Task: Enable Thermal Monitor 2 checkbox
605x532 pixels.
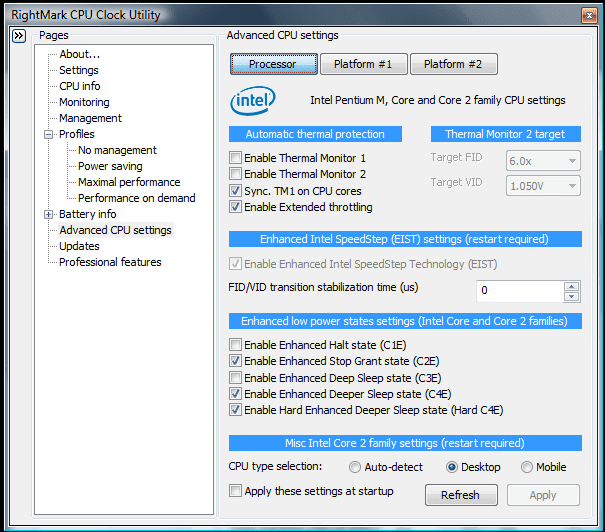Action: point(235,174)
